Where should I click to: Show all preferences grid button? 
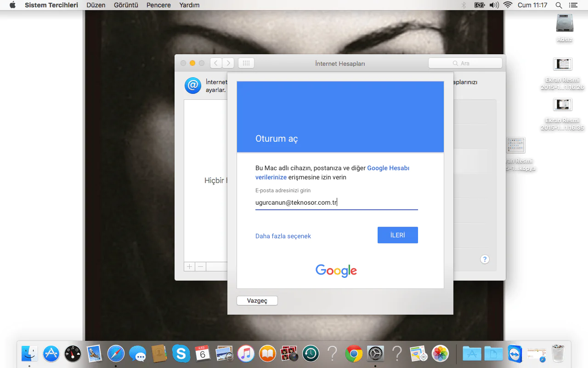[x=246, y=63]
